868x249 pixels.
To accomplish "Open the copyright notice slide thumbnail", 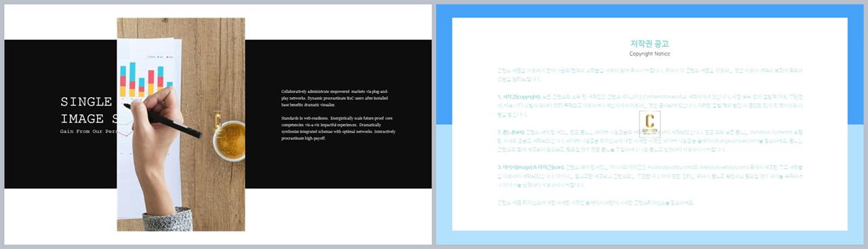I will pyautogui.click(x=650, y=124).
